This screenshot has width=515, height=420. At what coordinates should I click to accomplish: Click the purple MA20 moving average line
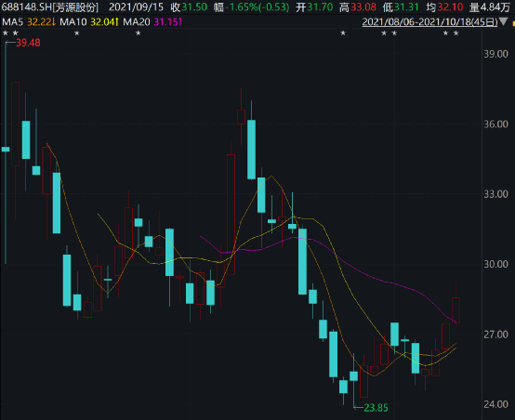tap(362, 272)
